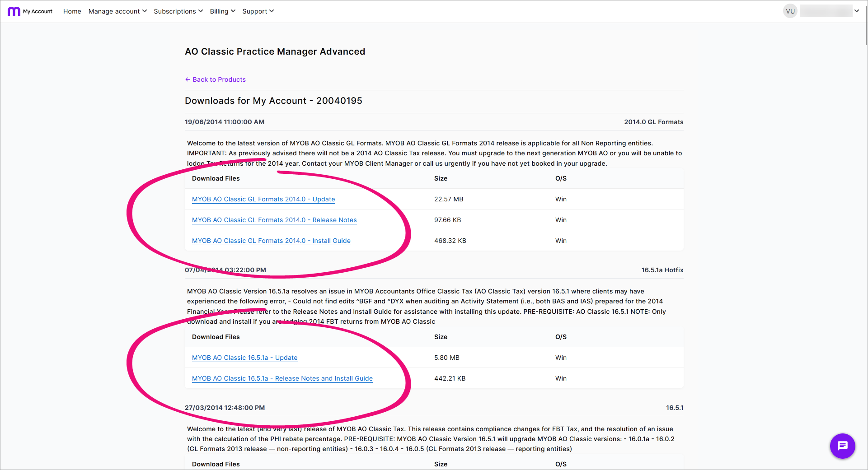
Task: Open GL Formats 2014.0 - Install Guide link
Action: click(x=271, y=241)
